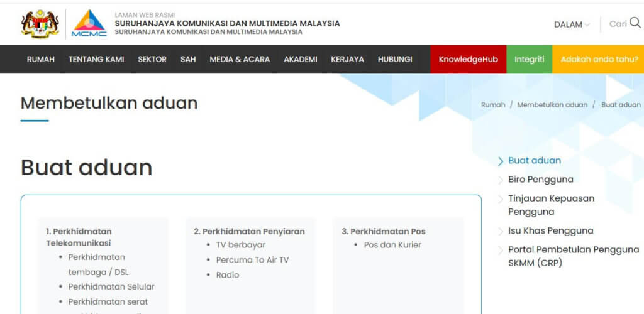Click TV berbayar list item

pos(241,245)
